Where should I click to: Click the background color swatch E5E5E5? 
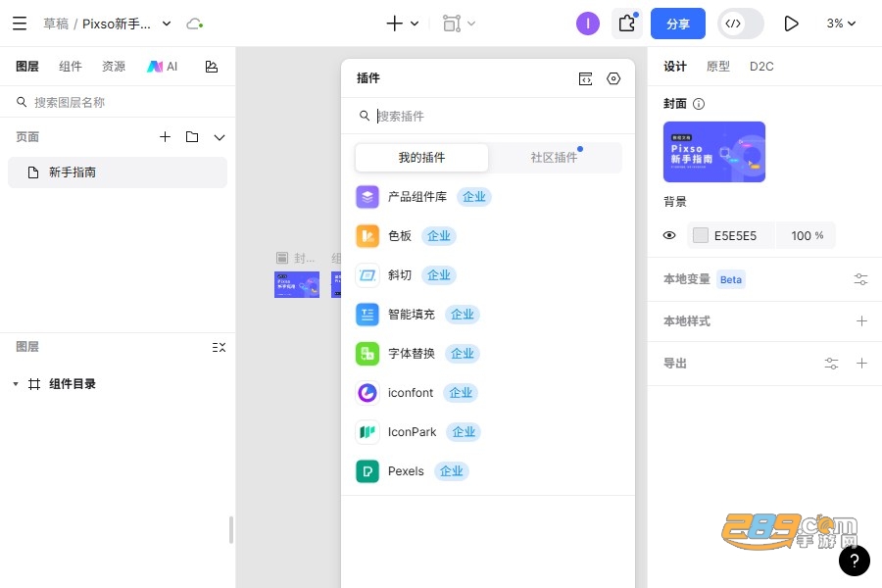pyautogui.click(x=701, y=235)
